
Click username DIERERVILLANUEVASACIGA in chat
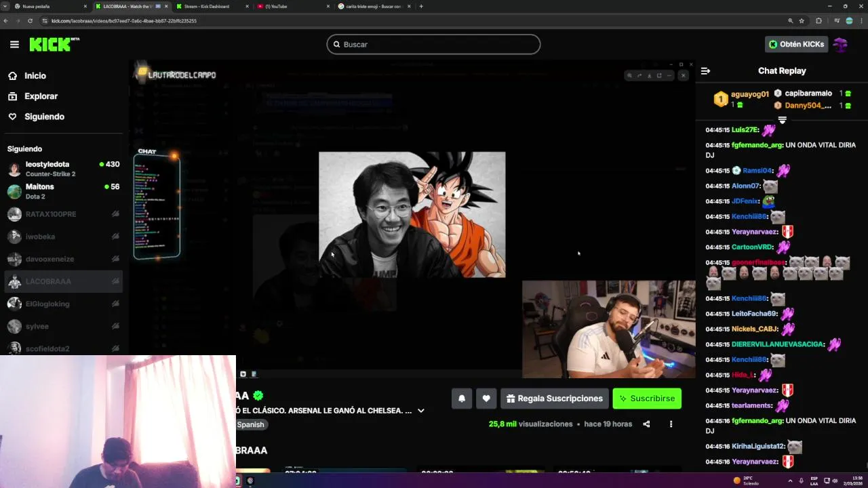click(x=778, y=344)
